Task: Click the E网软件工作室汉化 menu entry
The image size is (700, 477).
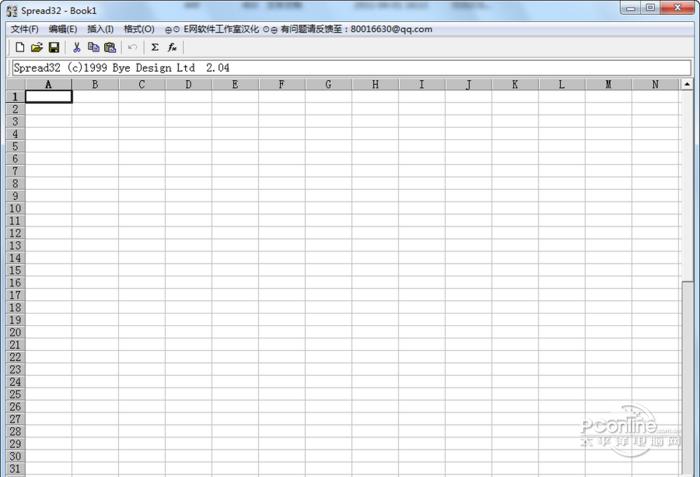Action: pos(221,29)
